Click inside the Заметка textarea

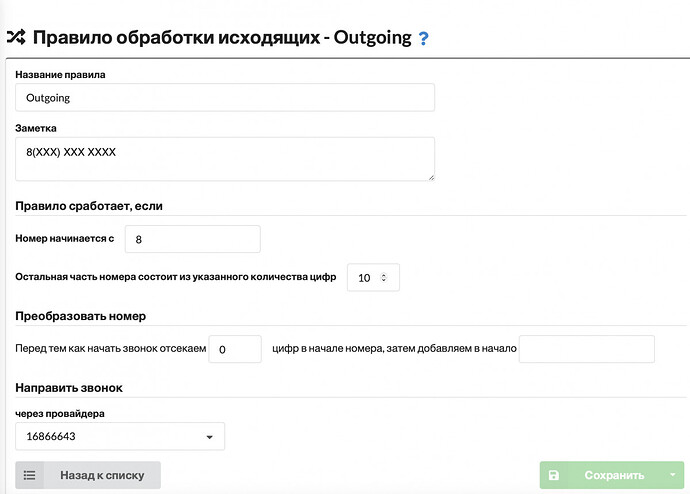(x=225, y=159)
